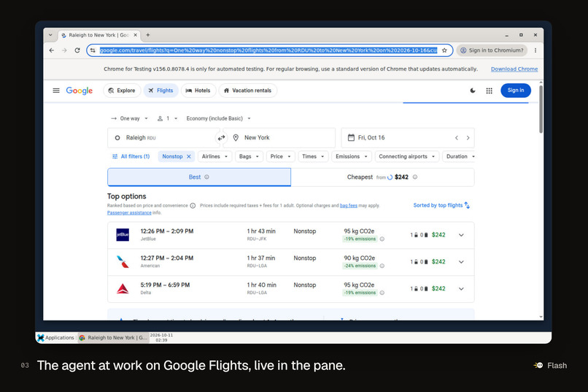The image size is (588, 392).
Task: Click emissions info icon on American row
Action: click(x=382, y=266)
